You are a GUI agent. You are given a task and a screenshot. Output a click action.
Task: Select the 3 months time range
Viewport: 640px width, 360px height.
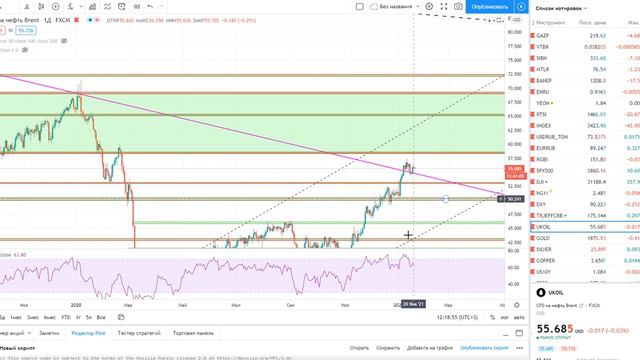[33, 317]
